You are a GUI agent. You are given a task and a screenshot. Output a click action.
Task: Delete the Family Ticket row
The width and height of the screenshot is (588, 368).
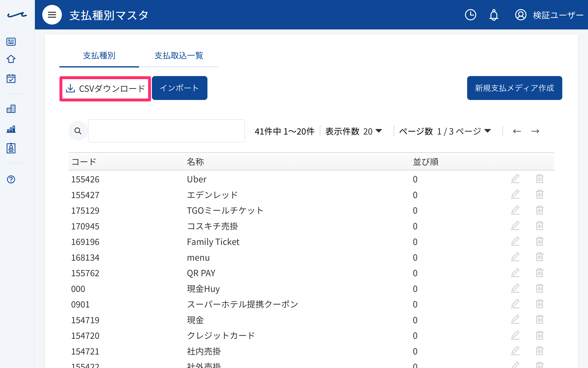coord(539,241)
